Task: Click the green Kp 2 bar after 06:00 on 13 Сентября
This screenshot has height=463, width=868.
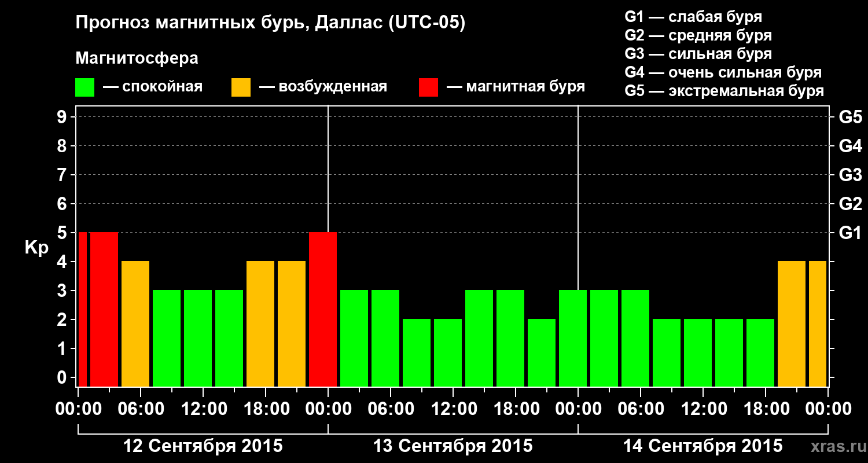Action: 417,352
